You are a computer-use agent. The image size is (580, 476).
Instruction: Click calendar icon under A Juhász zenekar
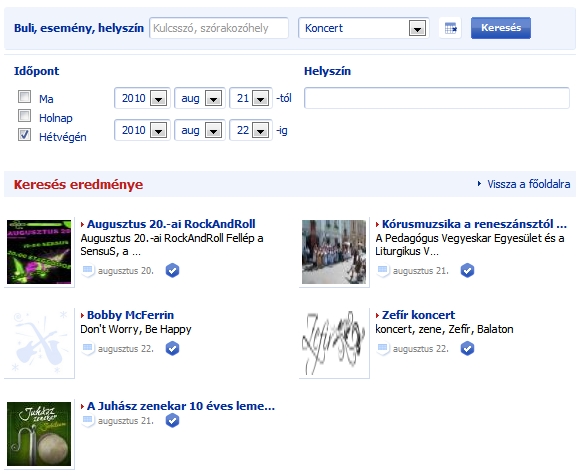pos(88,421)
